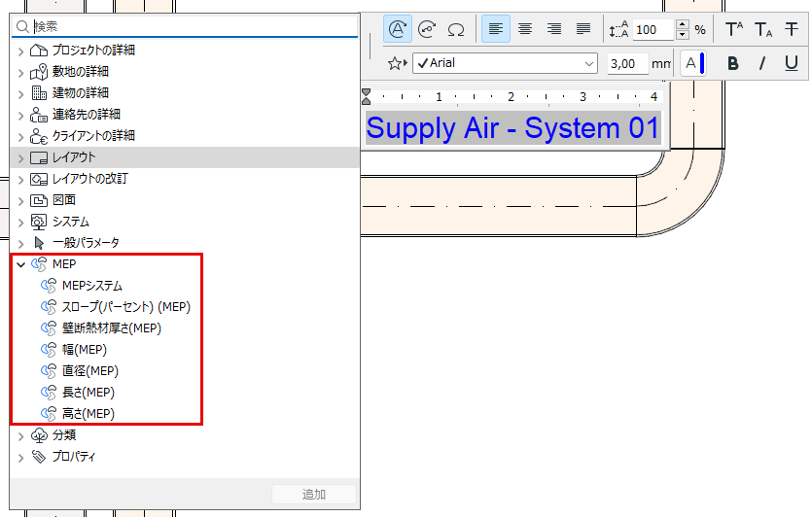Align text left
The height and width of the screenshot is (517, 812).
click(x=496, y=29)
